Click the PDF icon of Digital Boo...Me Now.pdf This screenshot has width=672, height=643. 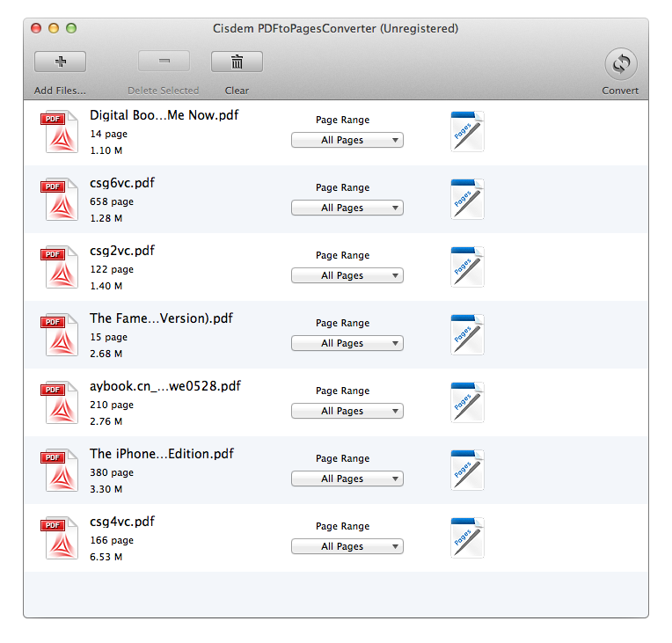click(x=60, y=132)
